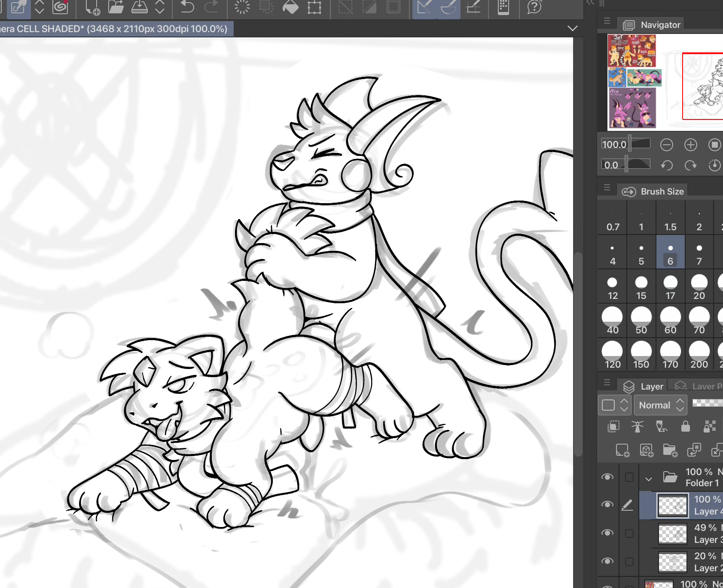The height and width of the screenshot is (588, 723).
Task: Toggle Clip to Layer Below
Action: click(614, 427)
